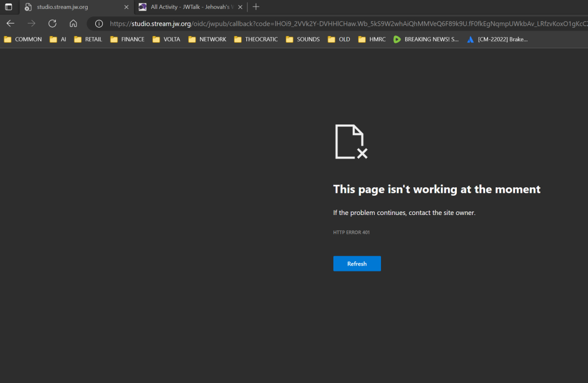Go to the browser home page
This screenshot has height=383, width=588.
tap(73, 23)
